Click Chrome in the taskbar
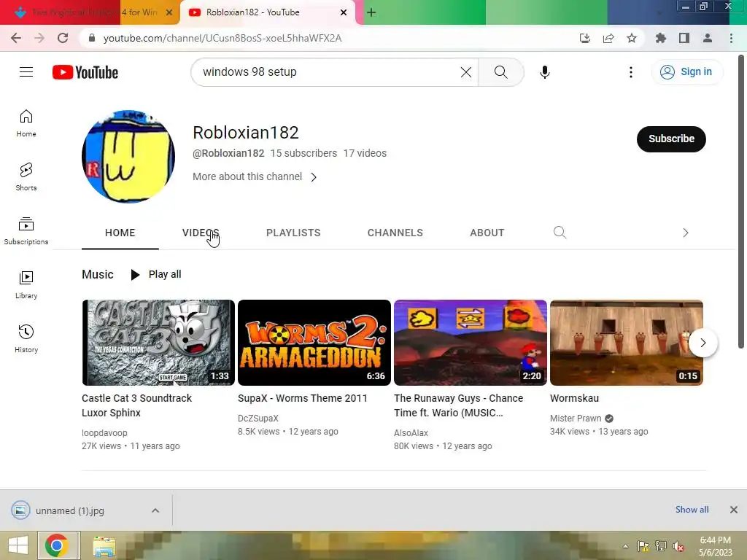The image size is (747, 560). pos(57,545)
